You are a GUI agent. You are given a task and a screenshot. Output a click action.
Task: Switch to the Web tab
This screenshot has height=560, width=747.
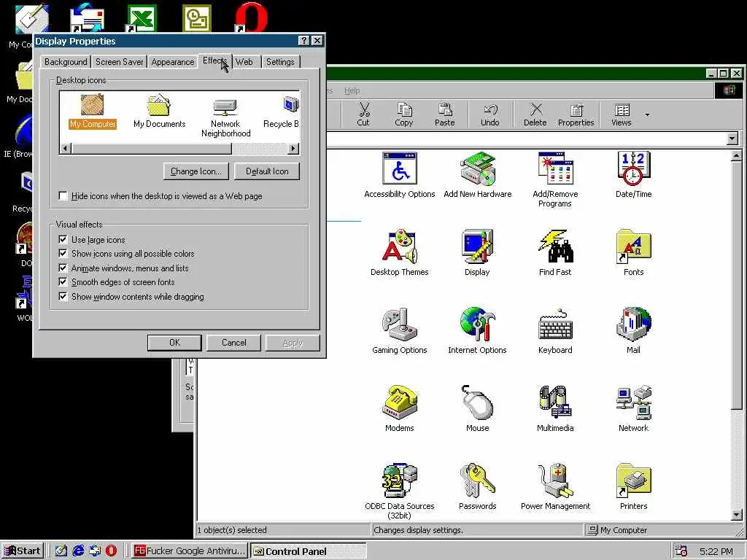click(244, 62)
